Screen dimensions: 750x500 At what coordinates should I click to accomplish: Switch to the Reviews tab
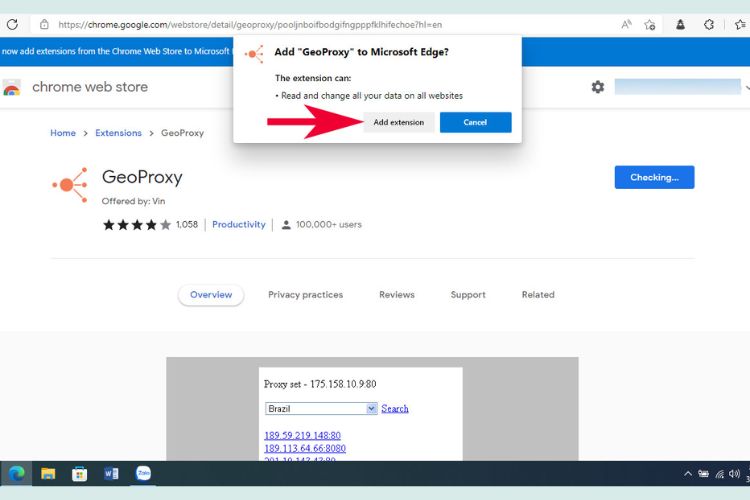coord(397,295)
